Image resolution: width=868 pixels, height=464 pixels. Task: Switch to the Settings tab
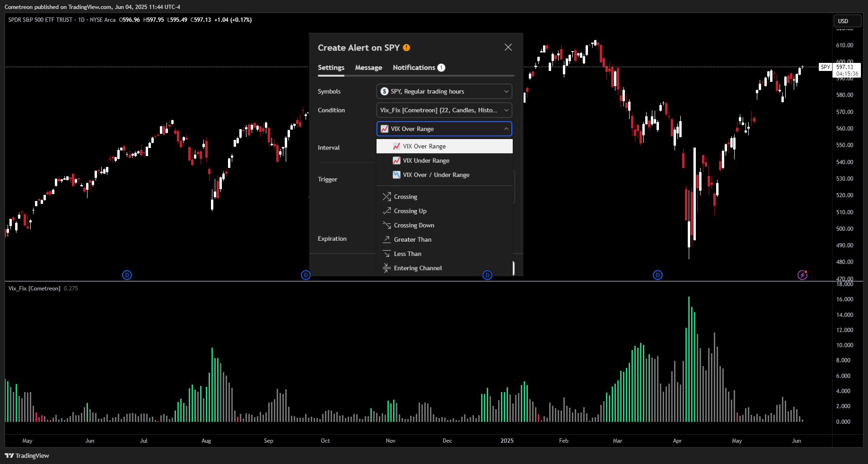331,68
